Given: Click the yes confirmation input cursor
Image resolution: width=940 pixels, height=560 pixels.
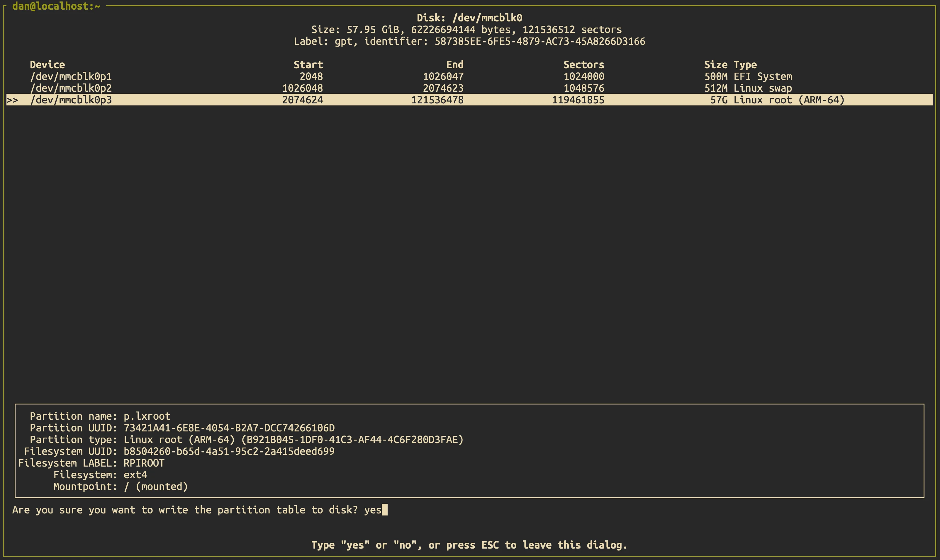Looking at the screenshot, I should pos(384,510).
